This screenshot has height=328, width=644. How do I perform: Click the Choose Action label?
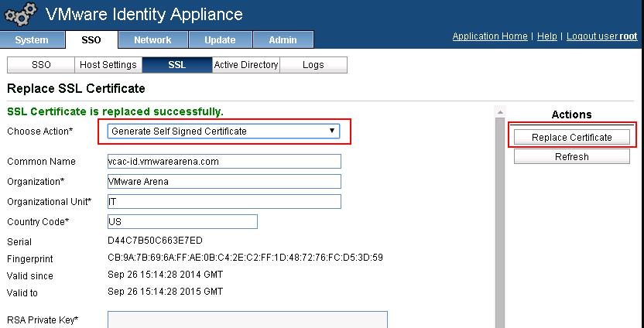39,132
